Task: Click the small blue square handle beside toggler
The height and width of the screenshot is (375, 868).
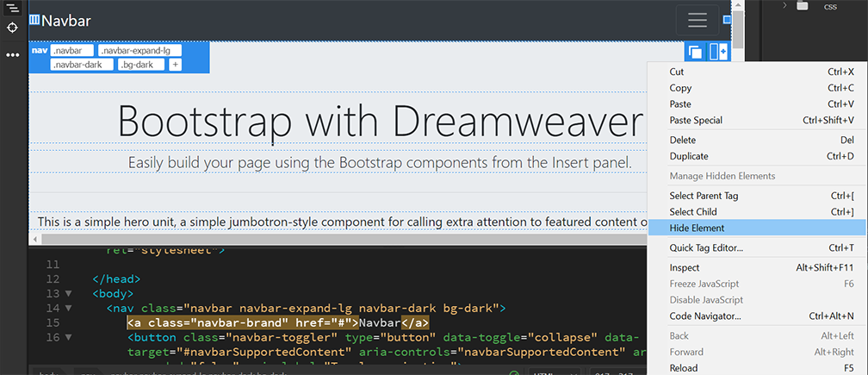Action: [727, 20]
